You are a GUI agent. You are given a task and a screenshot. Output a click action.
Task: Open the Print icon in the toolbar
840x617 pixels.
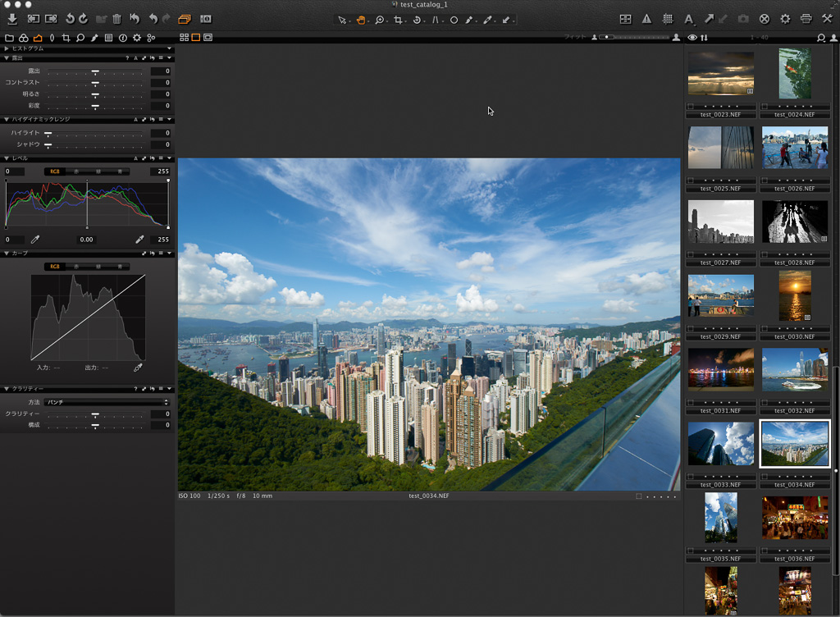[806, 19]
